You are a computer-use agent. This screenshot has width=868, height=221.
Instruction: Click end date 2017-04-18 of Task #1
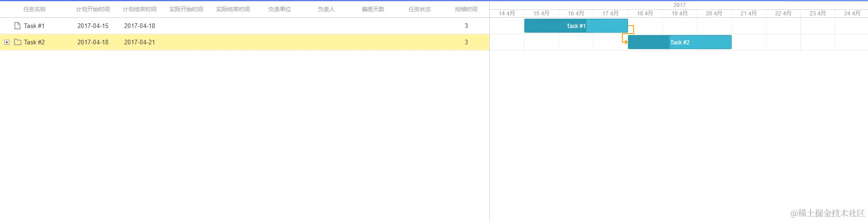point(140,26)
